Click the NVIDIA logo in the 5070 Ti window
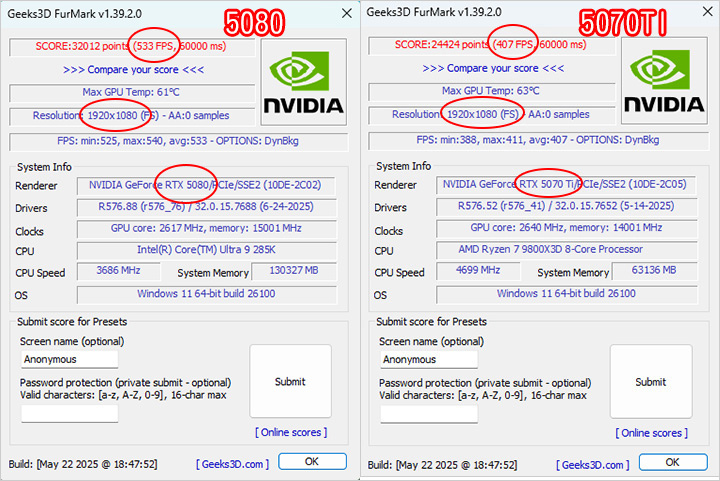720x481 pixels. tap(664, 81)
